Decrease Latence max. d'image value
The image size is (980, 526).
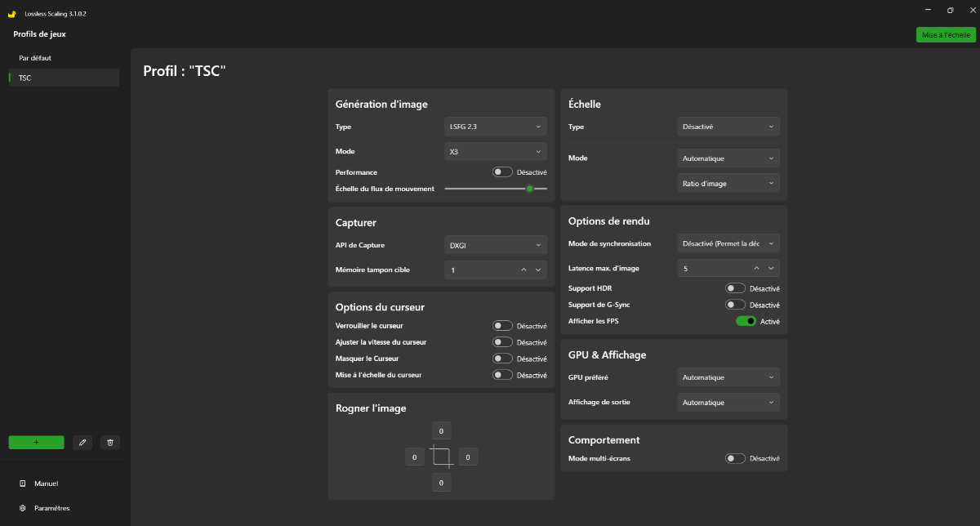[x=771, y=268]
